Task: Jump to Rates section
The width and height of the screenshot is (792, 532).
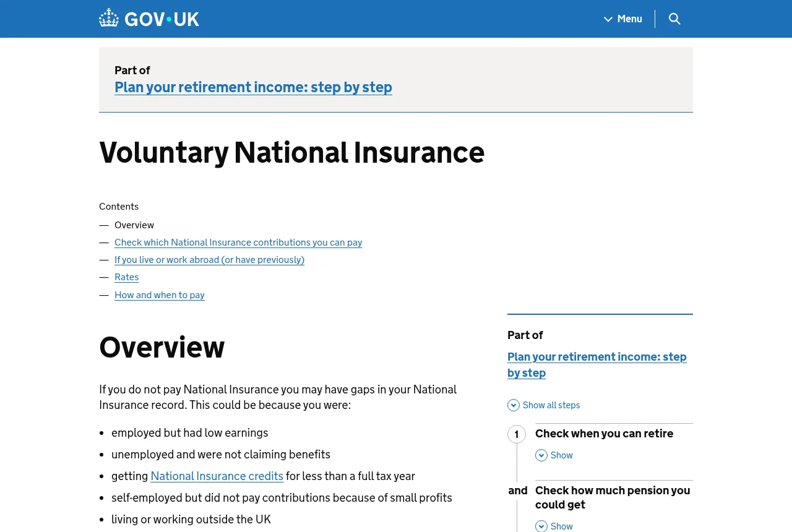Action: point(127,277)
